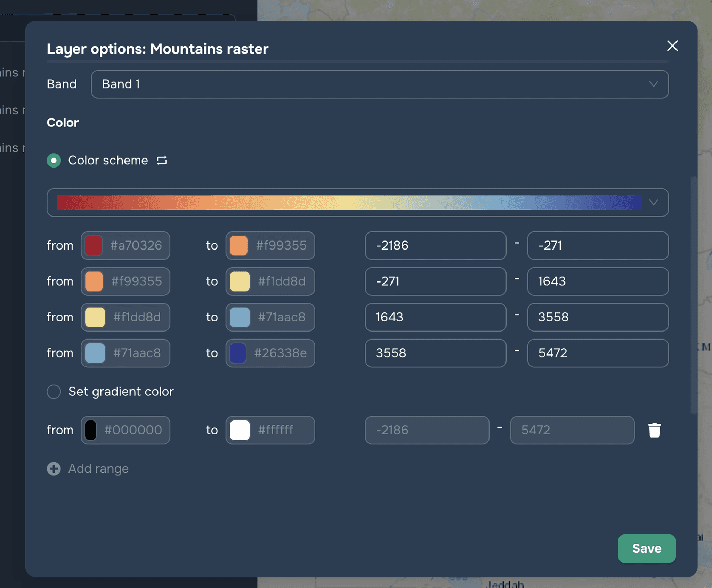Expand the color ramp scheme dropdown
The image size is (712, 588).
pos(357,203)
